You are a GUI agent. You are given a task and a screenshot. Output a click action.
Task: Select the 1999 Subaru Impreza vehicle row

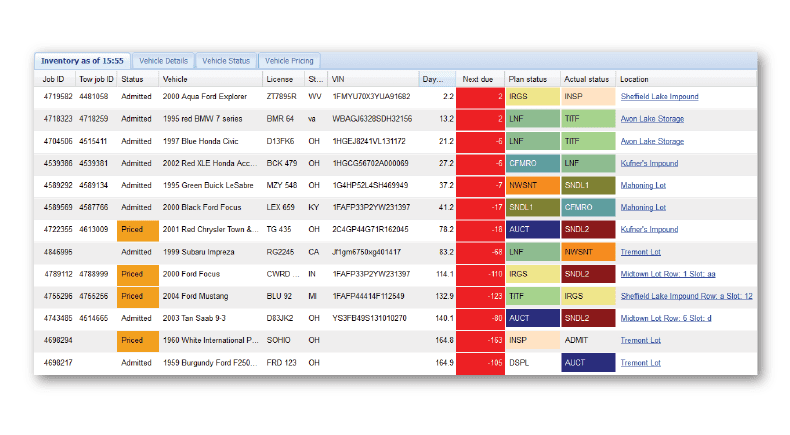[202, 252]
